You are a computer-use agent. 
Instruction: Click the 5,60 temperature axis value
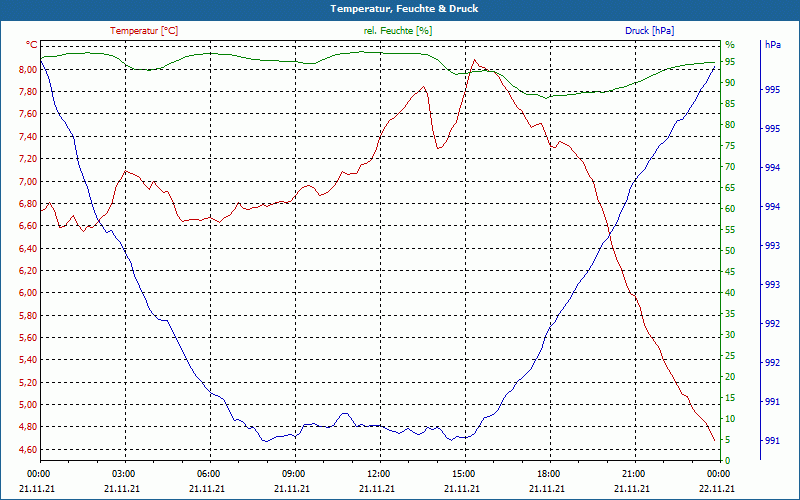28,338
